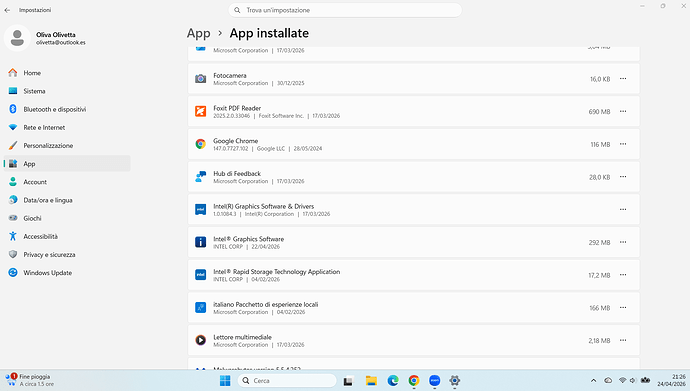This screenshot has height=391, width=690.
Task: Open Bluetooth e dispositivi section
Action: [x=67, y=109]
